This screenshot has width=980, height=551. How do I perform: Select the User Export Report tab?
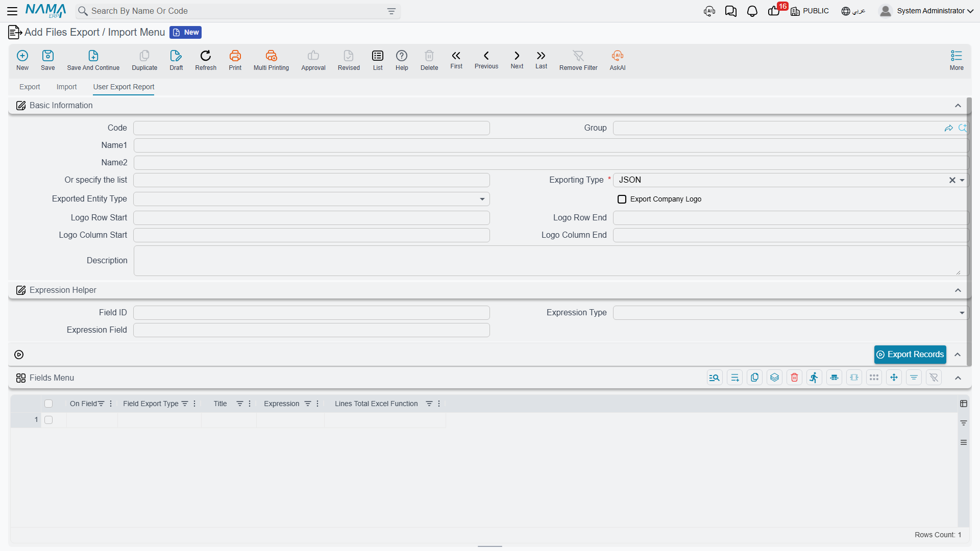(124, 87)
